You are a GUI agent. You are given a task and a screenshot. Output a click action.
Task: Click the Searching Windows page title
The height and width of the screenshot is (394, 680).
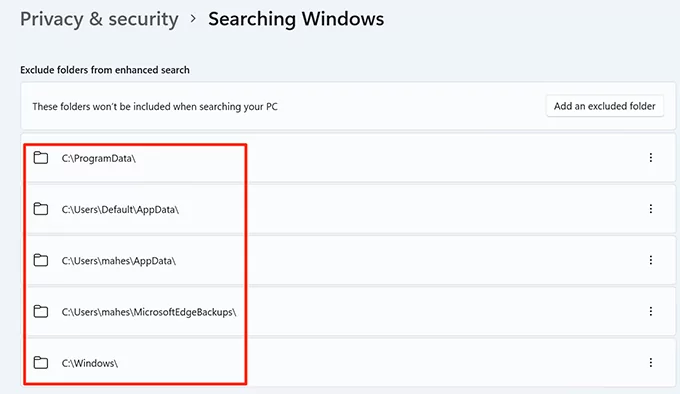(x=296, y=19)
